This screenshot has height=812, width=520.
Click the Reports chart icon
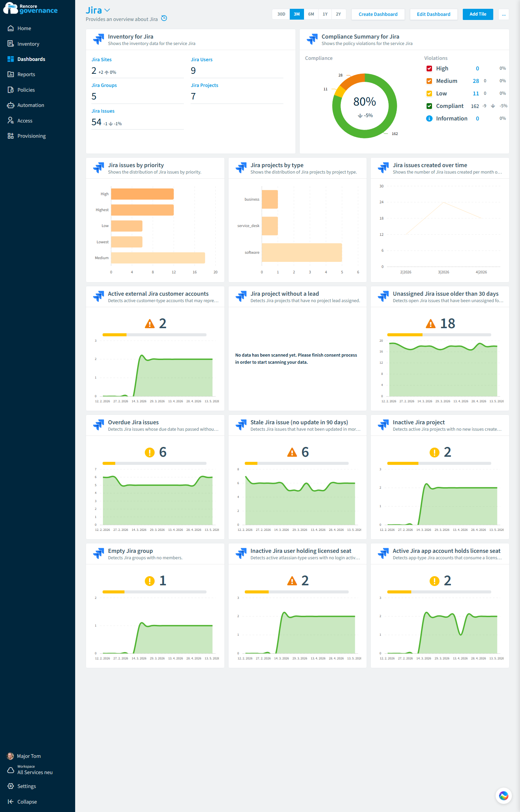10,74
